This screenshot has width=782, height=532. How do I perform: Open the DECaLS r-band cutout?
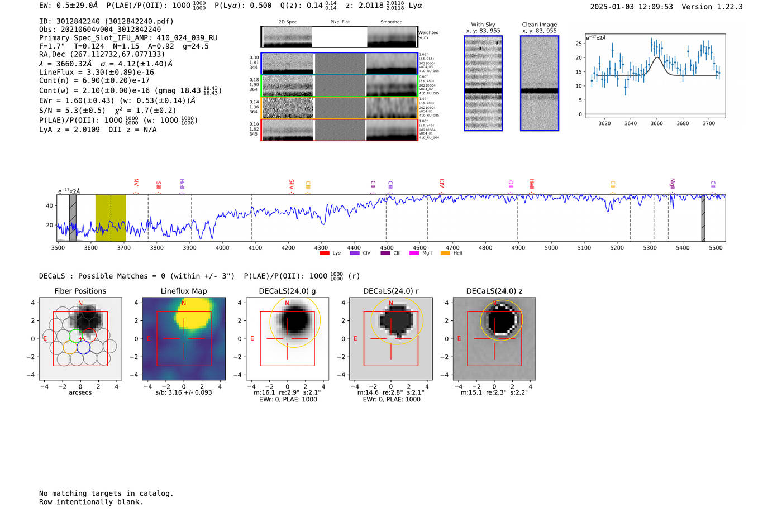click(x=391, y=338)
